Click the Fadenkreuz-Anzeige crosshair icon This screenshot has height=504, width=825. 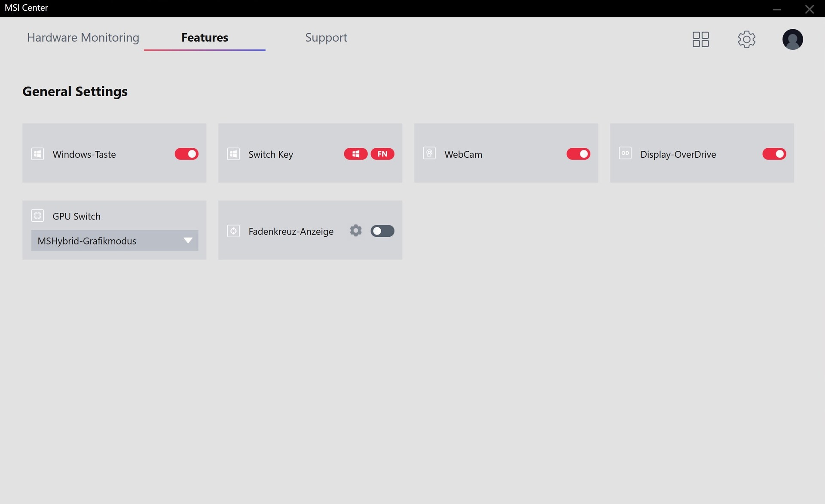tap(233, 231)
